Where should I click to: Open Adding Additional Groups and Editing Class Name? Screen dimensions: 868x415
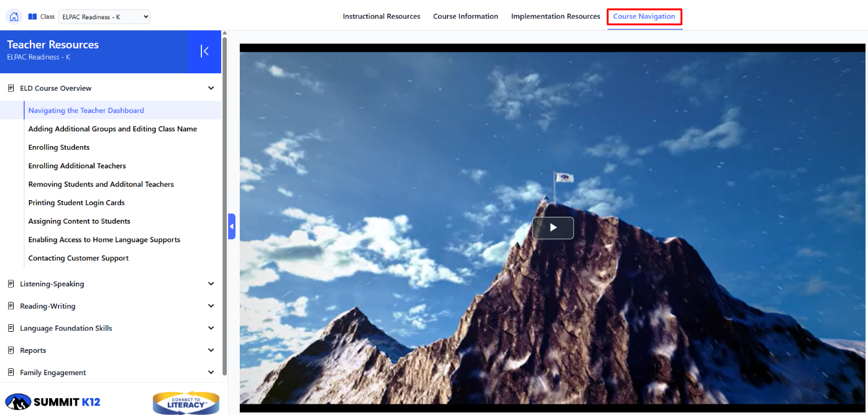112,129
